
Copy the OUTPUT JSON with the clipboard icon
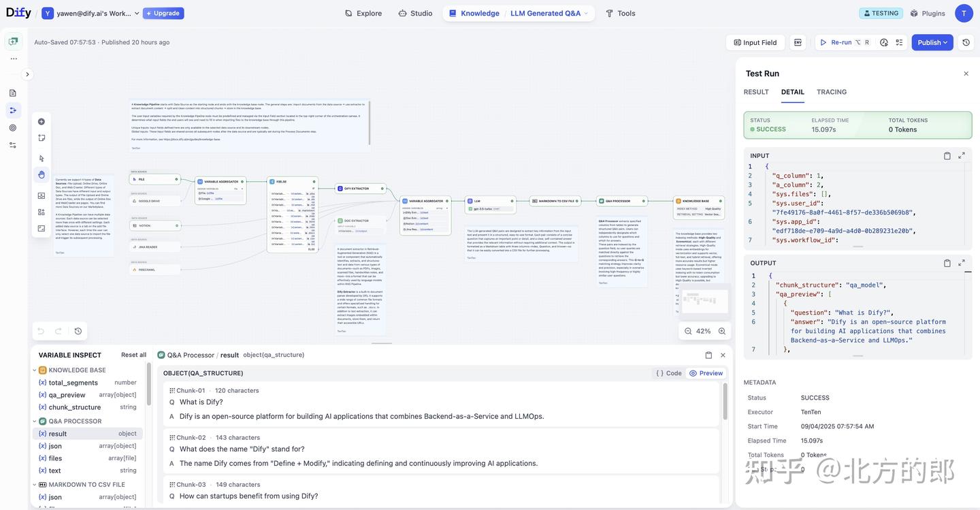(x=947, y=263)
